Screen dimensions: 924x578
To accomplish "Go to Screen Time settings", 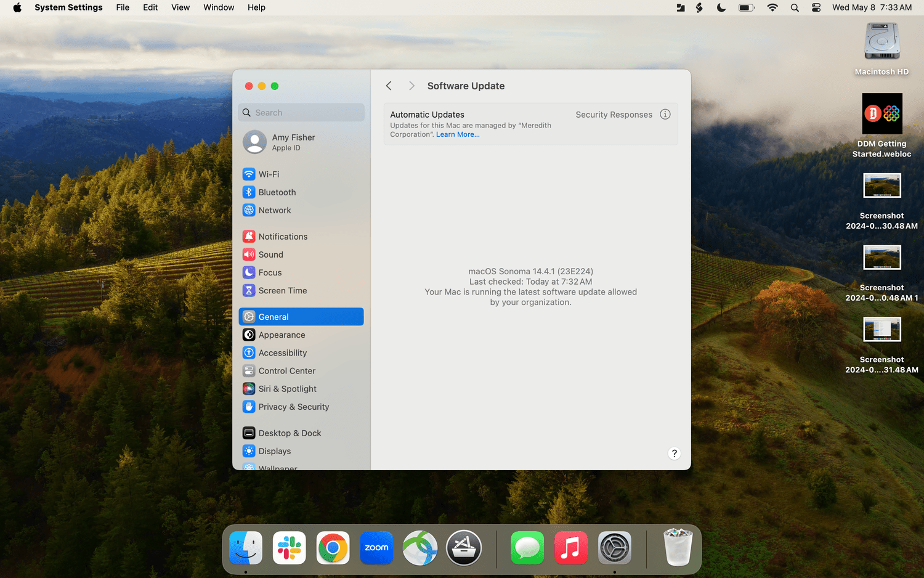I will (282, 291).
